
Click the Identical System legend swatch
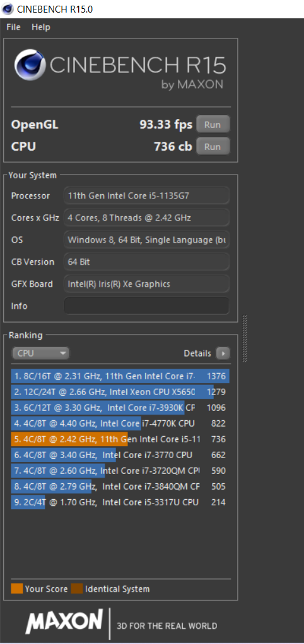(77, 589)
